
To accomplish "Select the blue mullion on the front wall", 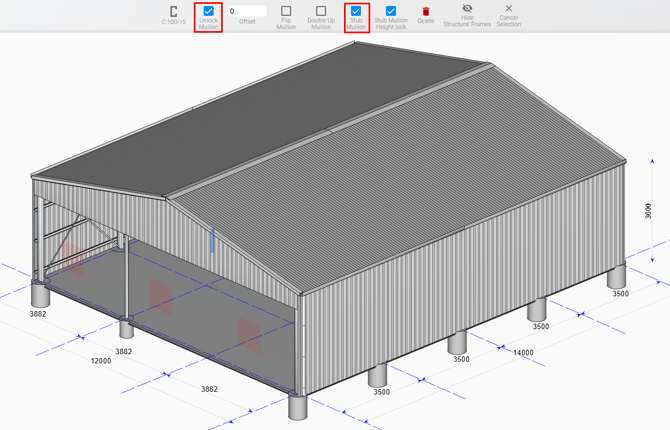I will 212,240.
